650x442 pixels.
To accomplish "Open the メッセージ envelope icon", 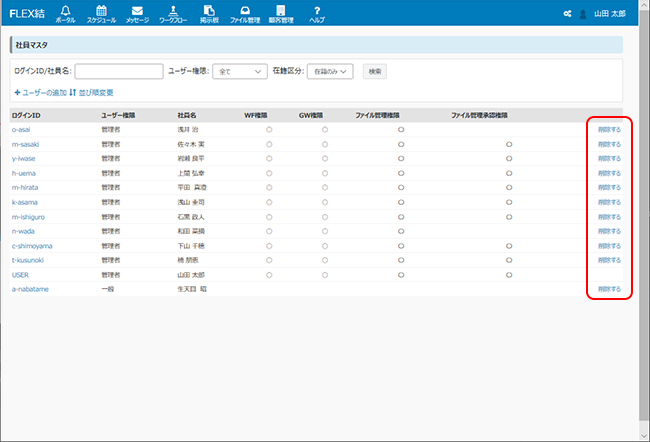I will (x=137, y=14).
